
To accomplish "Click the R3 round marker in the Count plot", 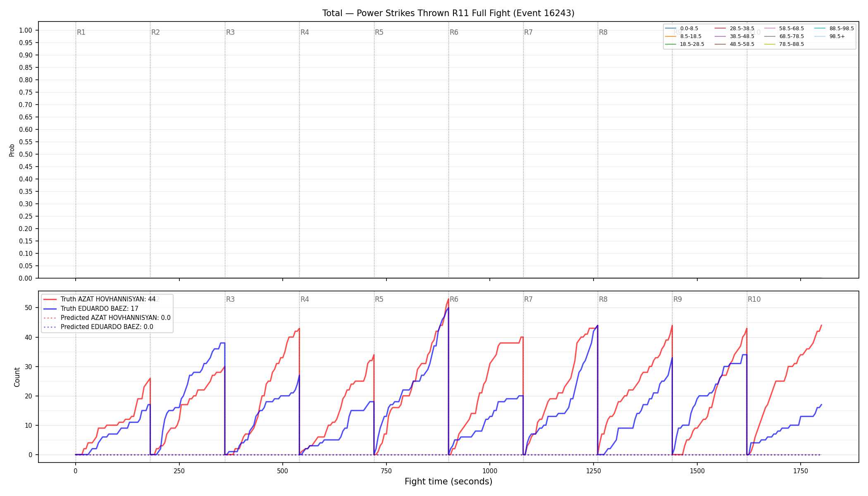I will (230, 299).
